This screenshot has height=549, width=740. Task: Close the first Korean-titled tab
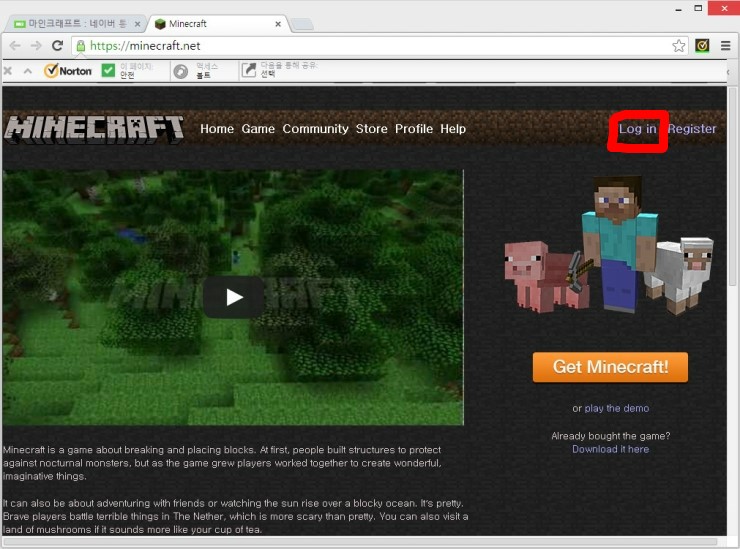[137, 24]
